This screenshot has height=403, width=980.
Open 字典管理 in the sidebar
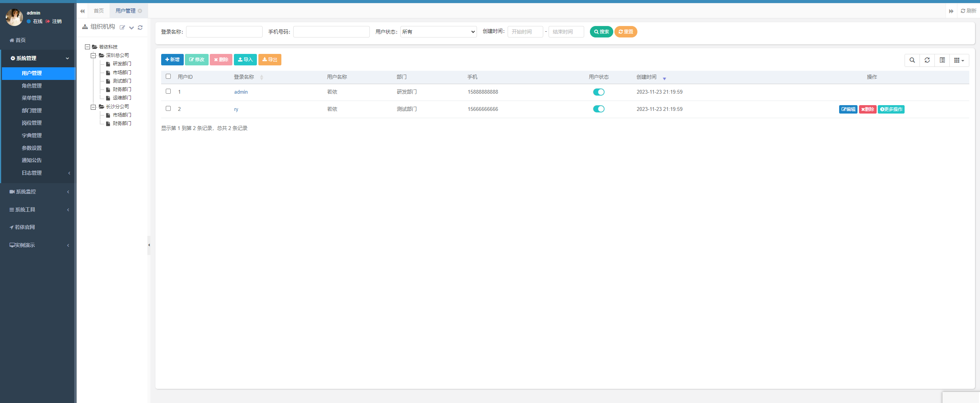32,135
